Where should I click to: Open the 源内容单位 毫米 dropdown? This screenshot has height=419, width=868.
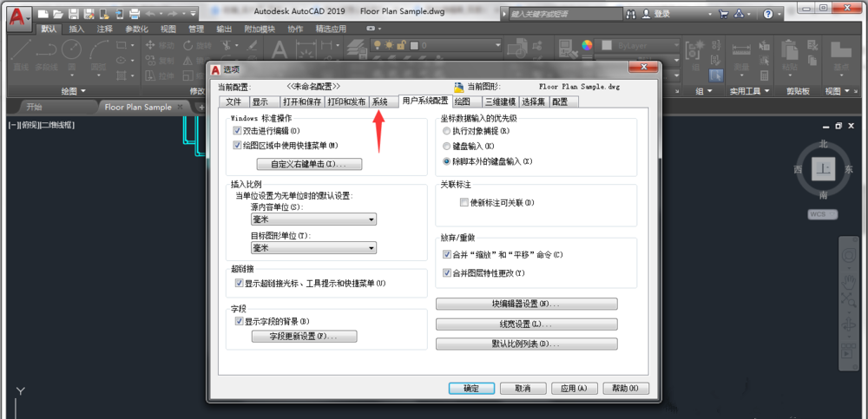[314, 219]
